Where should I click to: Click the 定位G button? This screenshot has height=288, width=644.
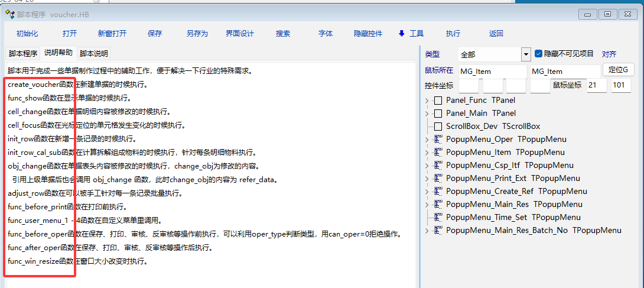[x=618, y=70]
